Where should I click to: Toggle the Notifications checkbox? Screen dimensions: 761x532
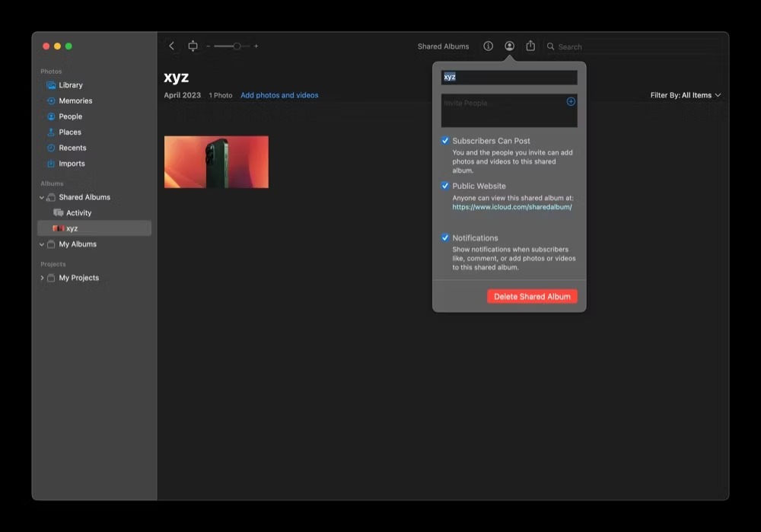click(444, 237)
